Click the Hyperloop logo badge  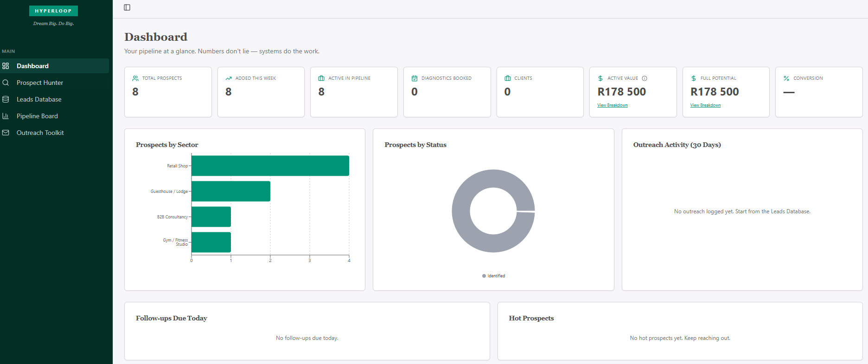click(53, 11)
